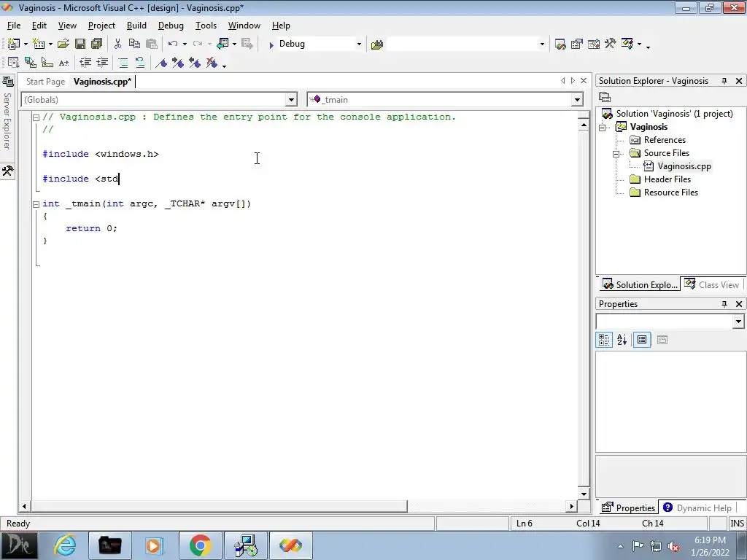
Task: Click the Find in Files binoculars icon
Action: coord(377,44)
